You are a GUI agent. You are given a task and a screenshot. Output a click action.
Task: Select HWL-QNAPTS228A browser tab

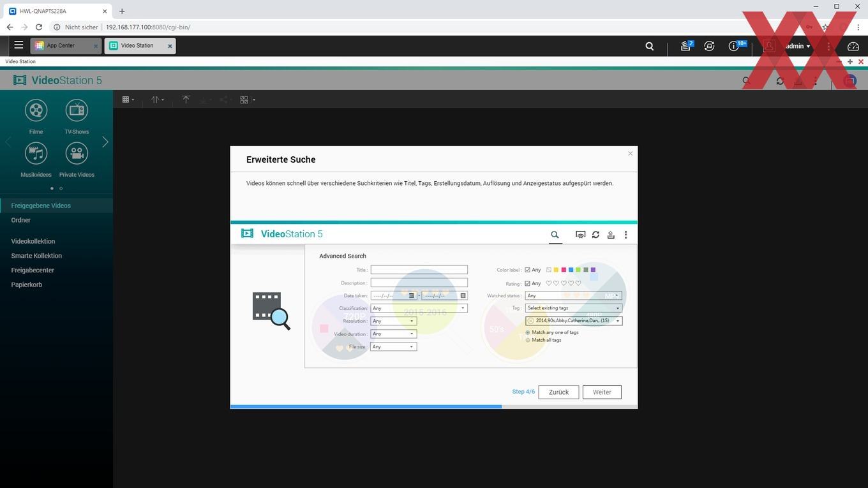click(57, 11)
